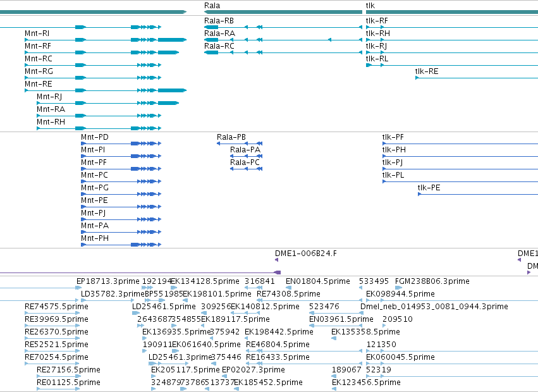Select the RE01125.5prime EST label

click(69, 383)
